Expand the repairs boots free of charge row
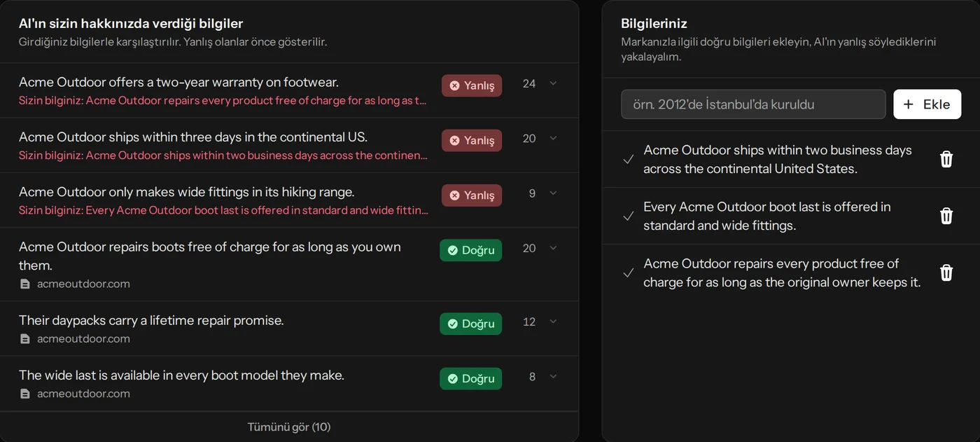 point(553,248)
